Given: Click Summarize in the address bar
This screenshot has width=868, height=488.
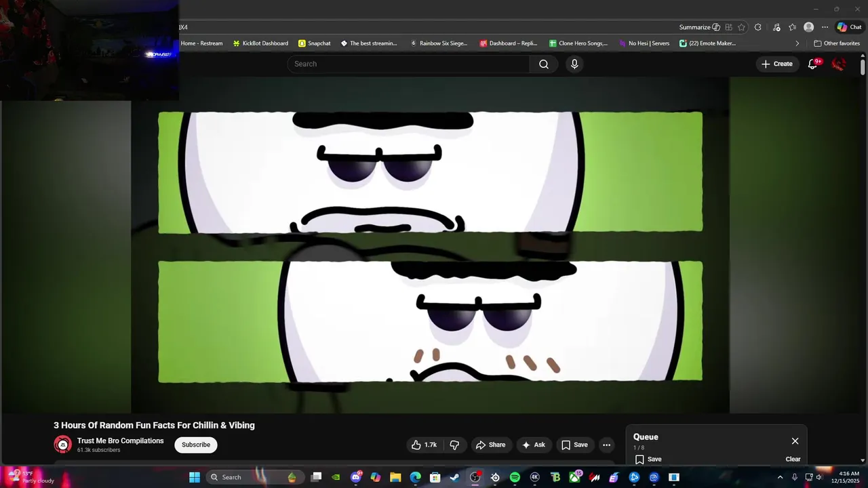Looking at the screenshot, I should click(x=699, y=27).
